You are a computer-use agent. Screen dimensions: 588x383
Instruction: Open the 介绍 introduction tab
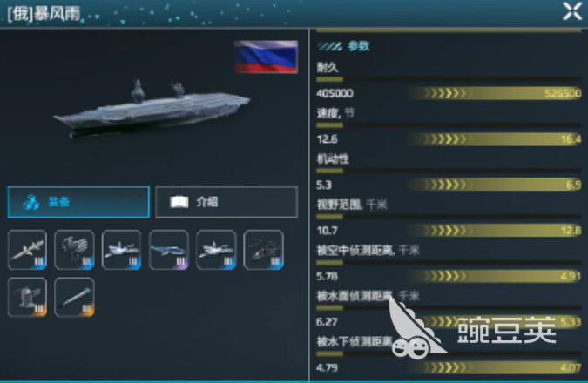[226, 202]
